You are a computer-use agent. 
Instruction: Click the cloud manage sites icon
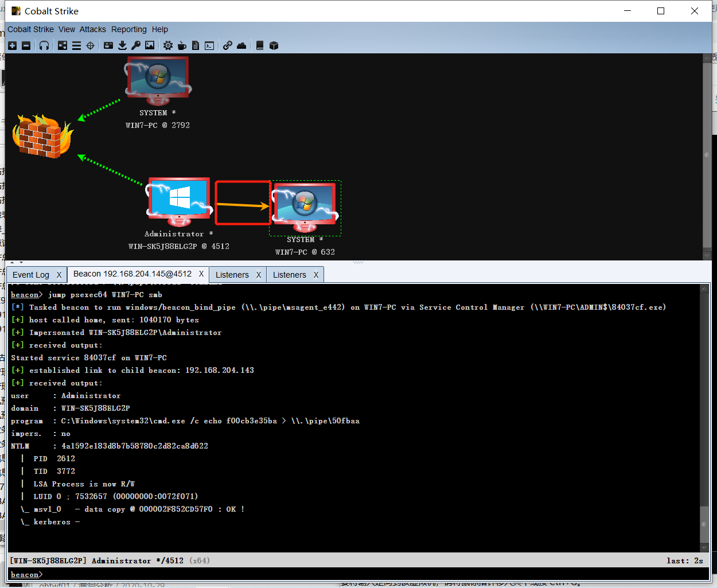tap(241, 45)
